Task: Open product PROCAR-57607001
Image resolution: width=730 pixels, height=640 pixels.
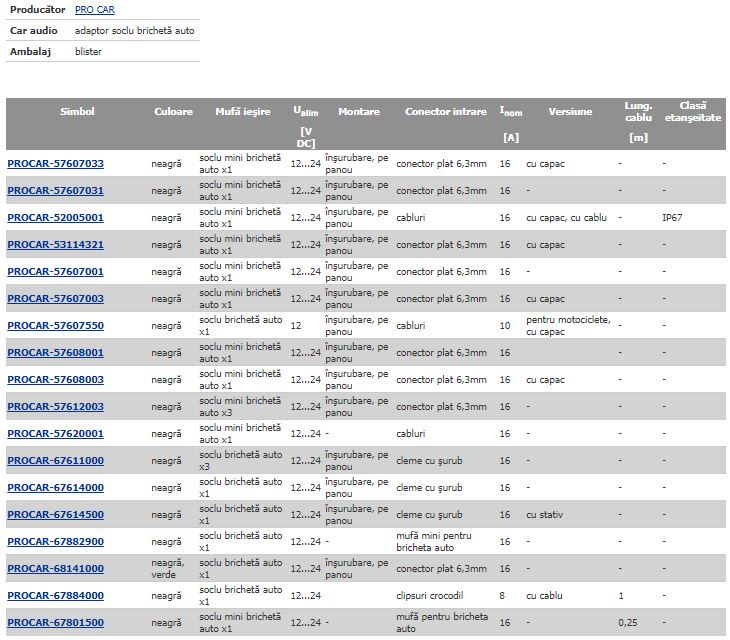Action: (x=55, y=271)
